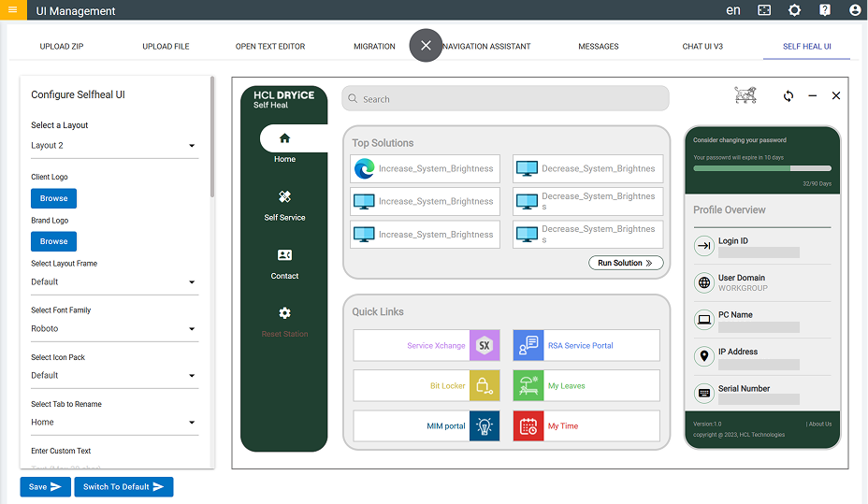Open the Navigation Assistant tab

point(486,47)
